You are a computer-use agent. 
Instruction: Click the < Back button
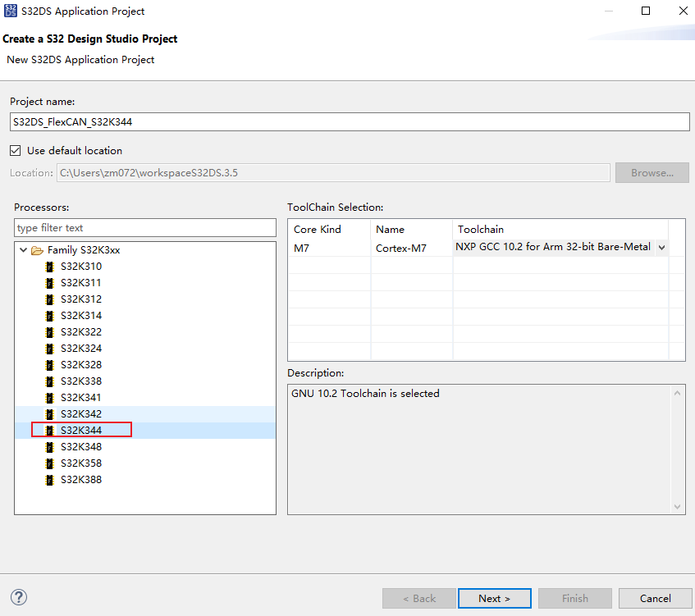pos(419,598)
